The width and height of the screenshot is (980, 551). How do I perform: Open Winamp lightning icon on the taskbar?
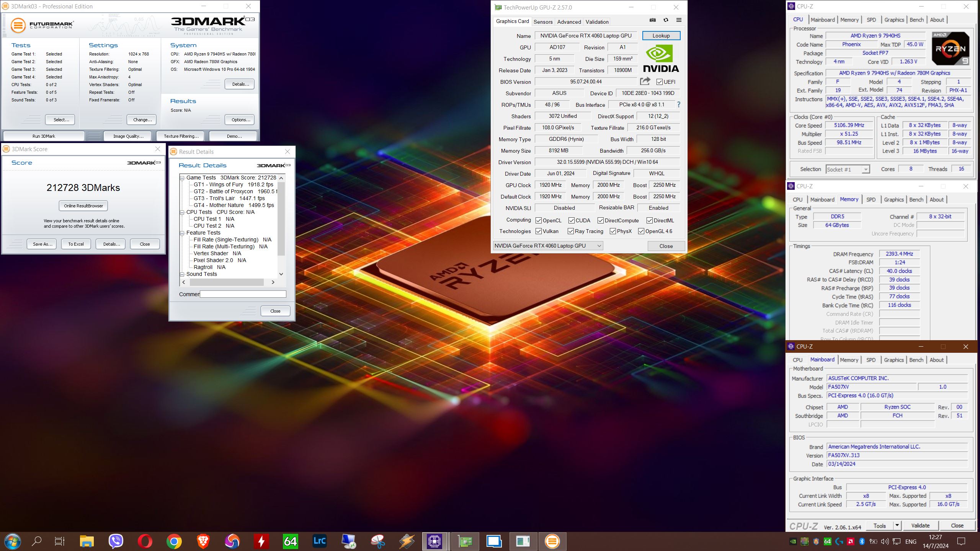pos(407,541)
